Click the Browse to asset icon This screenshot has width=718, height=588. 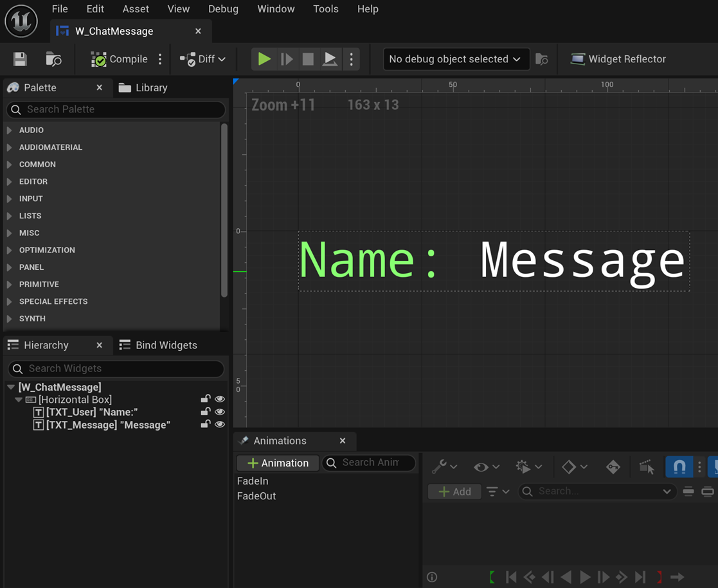point(54,58)
